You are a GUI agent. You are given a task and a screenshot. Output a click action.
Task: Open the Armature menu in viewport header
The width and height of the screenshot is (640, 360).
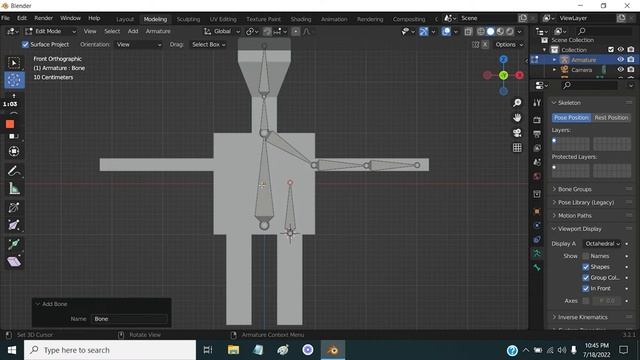(x=158, y=31)
